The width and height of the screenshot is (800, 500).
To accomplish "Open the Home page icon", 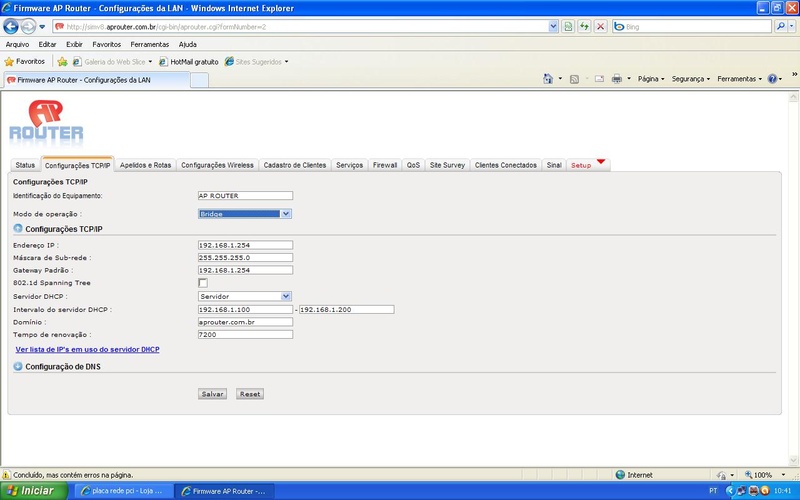I will (x=548, y=79).
